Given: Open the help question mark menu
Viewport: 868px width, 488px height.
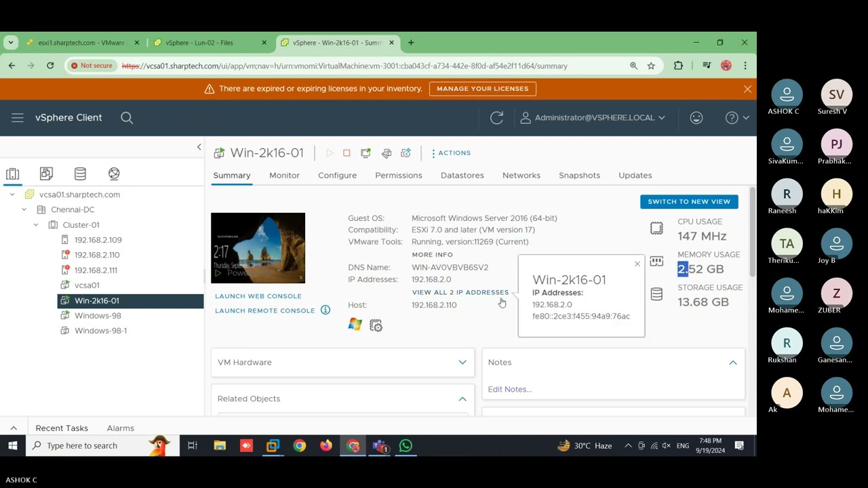Looking at the screenshot, I should click(x=737, y=118).
